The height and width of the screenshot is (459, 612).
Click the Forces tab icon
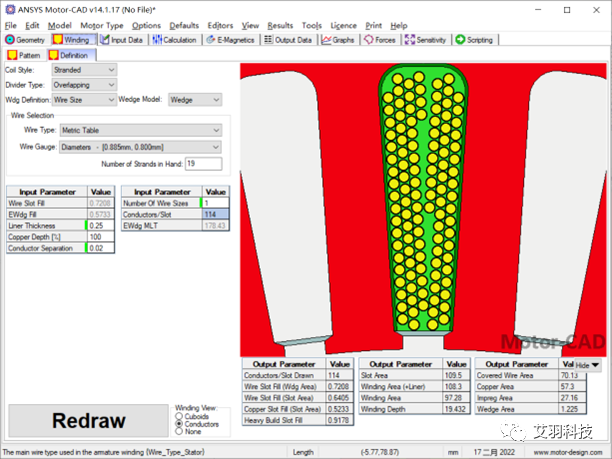(368, 40)
